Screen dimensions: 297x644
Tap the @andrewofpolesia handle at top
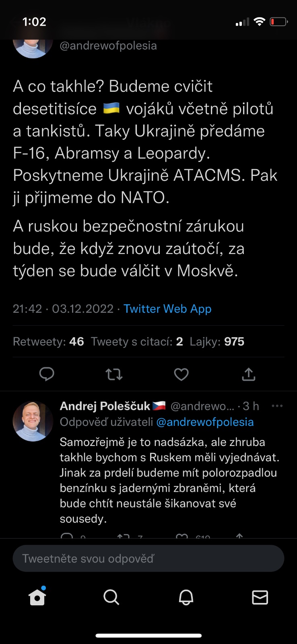[108, 46]
